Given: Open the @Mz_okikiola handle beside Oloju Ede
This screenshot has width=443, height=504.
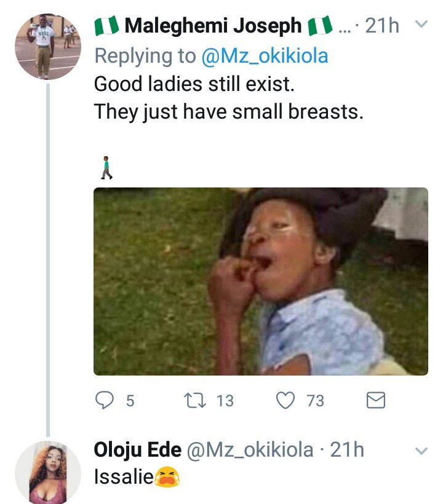Looking at the screenshot, I should click(x=250, y=451).
